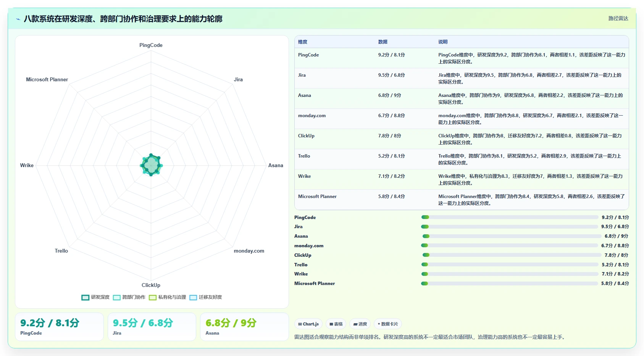The height and width of the screenshot is (356, 644).
Task: Click table cell 6.7分 / 8.8分
Action: point(392,116)
